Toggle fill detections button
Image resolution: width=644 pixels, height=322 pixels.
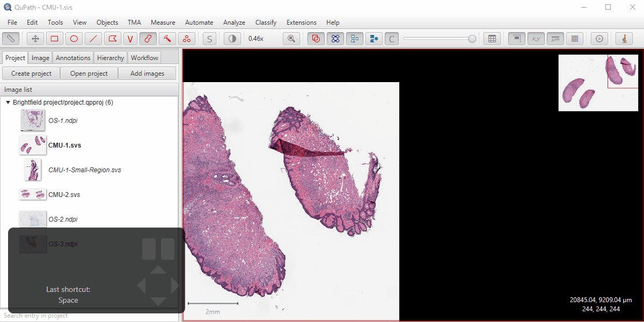(x=374, y=39)
